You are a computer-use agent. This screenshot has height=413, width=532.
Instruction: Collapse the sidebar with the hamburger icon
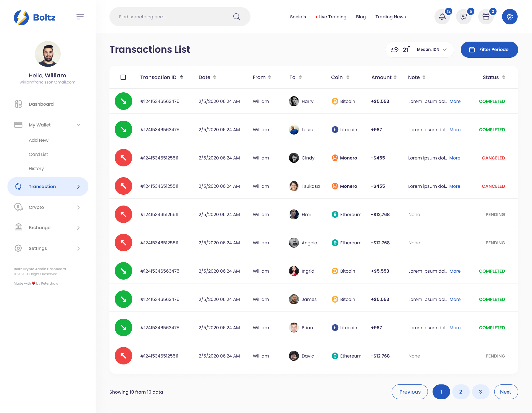(x=80, y=17)
